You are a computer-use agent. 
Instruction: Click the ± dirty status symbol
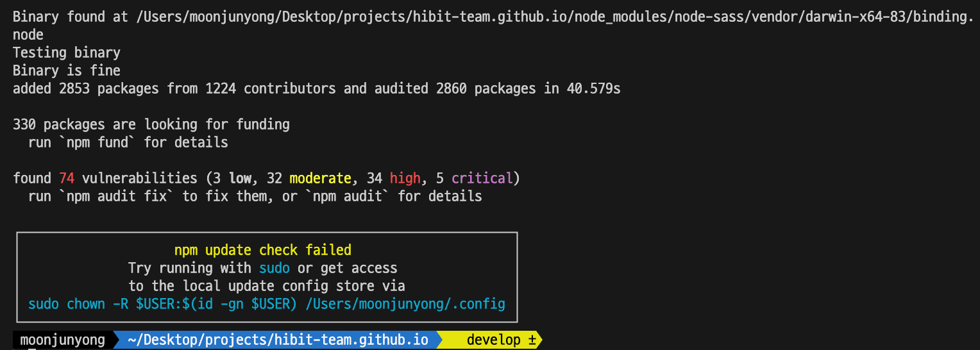click(532, 340)
